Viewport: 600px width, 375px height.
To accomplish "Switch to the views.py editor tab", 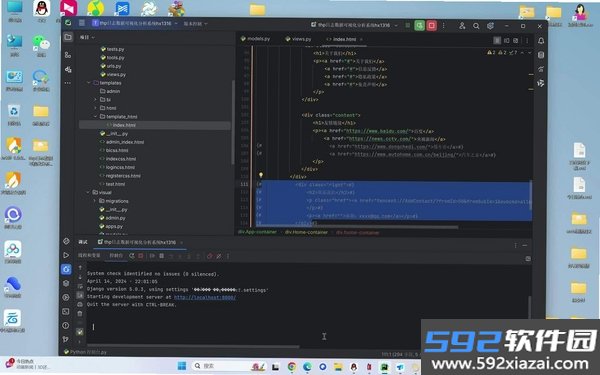I will pos(298,39).
